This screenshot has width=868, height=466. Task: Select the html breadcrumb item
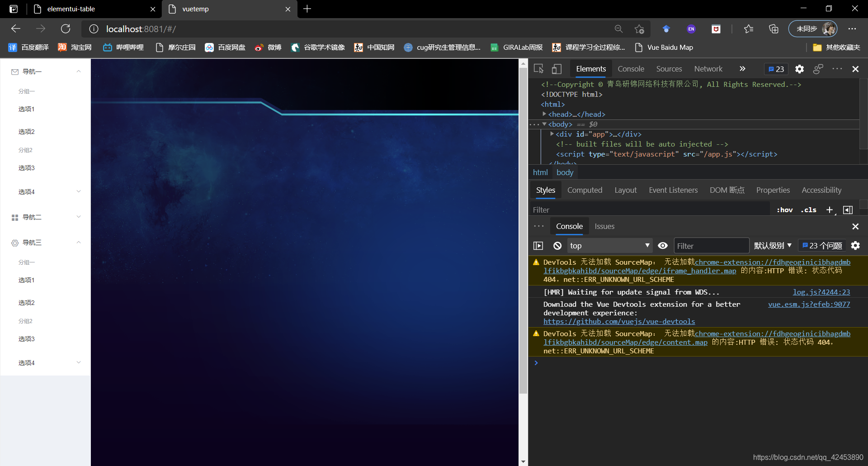540,172
